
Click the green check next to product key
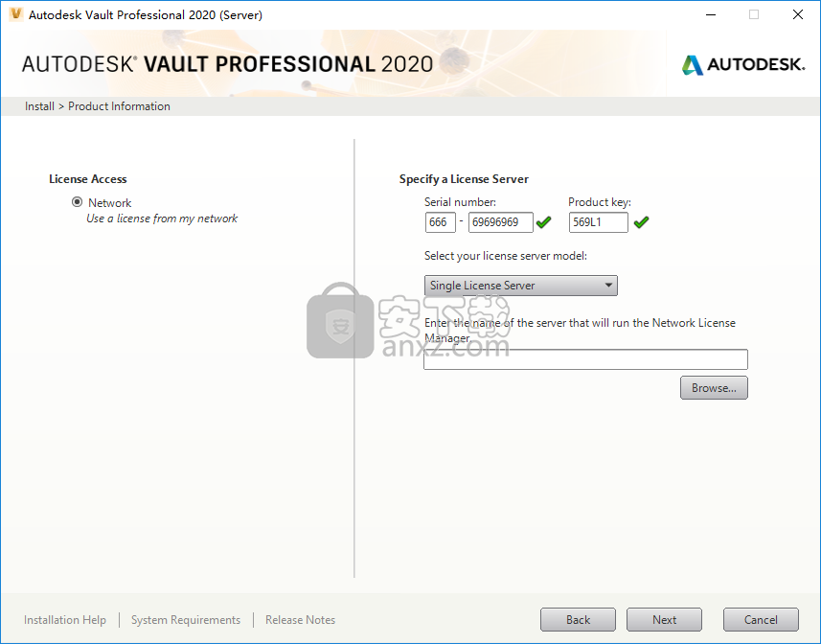click(641, 222)
